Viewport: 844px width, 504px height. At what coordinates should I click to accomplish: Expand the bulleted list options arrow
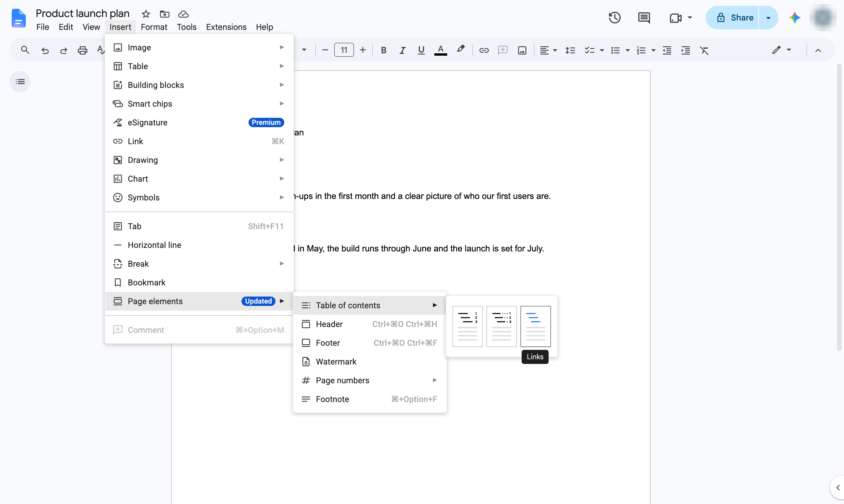[628, 51]
